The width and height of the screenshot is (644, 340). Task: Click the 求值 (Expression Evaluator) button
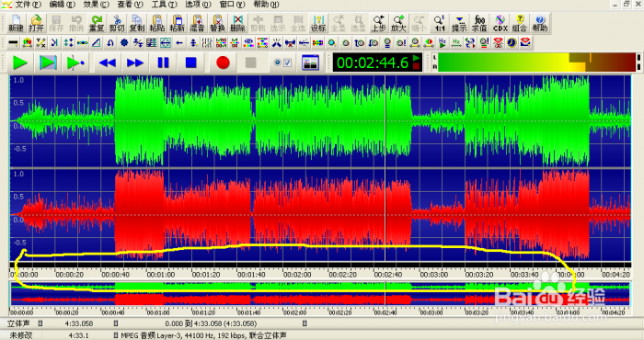[x=479, y=23]
